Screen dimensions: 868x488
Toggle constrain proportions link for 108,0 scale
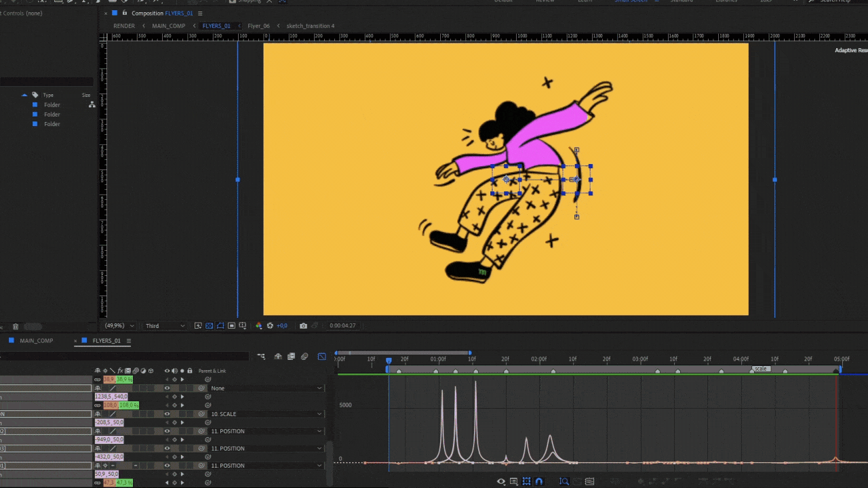point(98,405)
